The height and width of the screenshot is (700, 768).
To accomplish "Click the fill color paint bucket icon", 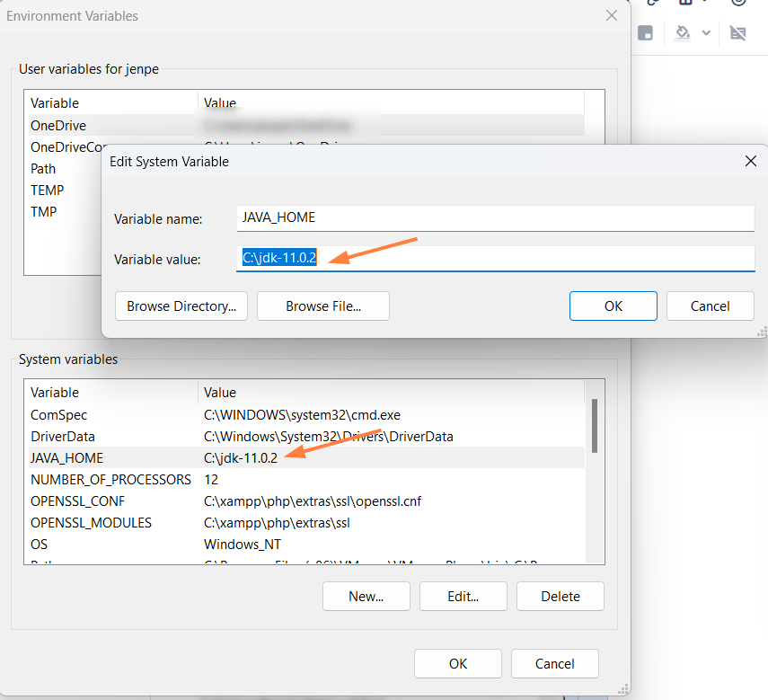I will click(x=683, y=33).
